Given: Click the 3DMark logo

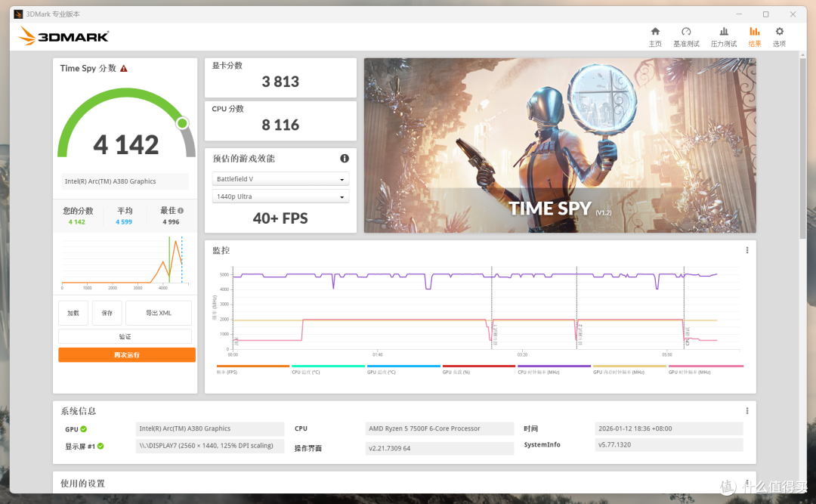Looking at the screenshot, I should 63,36.
